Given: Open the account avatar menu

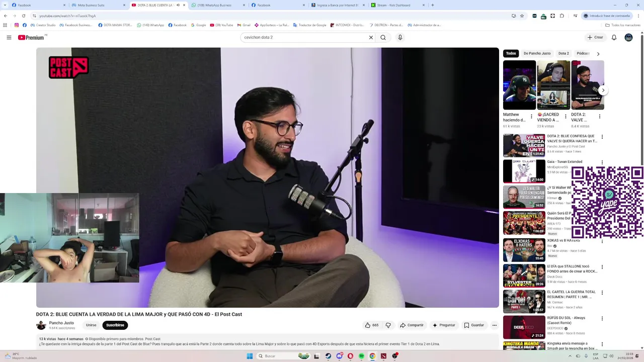Looking at the screenshot, I should (x=628, y=37).
